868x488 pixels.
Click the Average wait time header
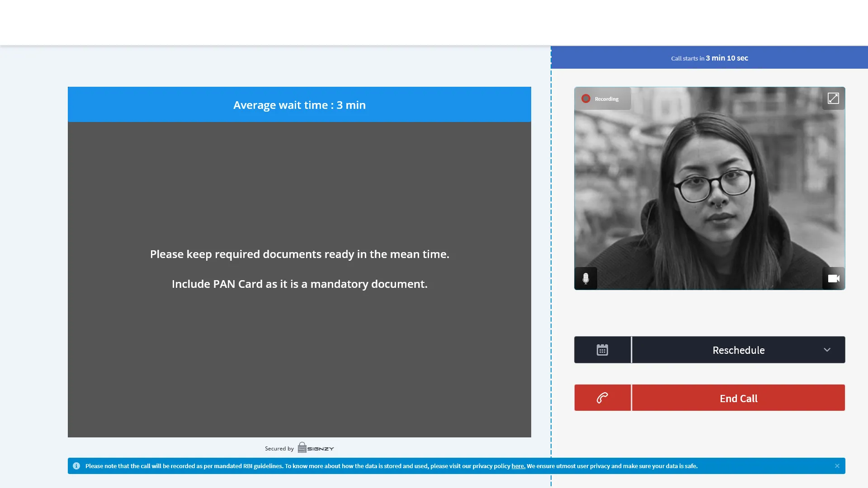coord(299,105)
